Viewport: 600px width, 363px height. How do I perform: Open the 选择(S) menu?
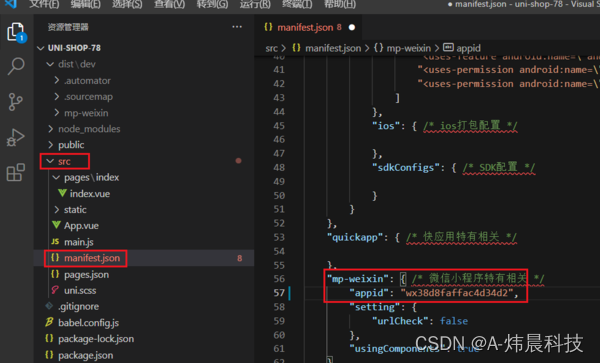click(127, 4)
